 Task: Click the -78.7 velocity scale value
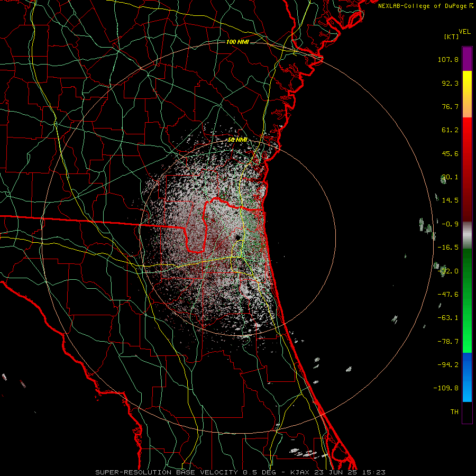448,342
